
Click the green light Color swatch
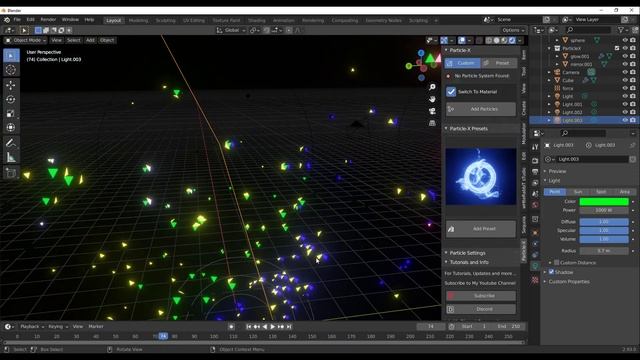click(x=604, y=202)
